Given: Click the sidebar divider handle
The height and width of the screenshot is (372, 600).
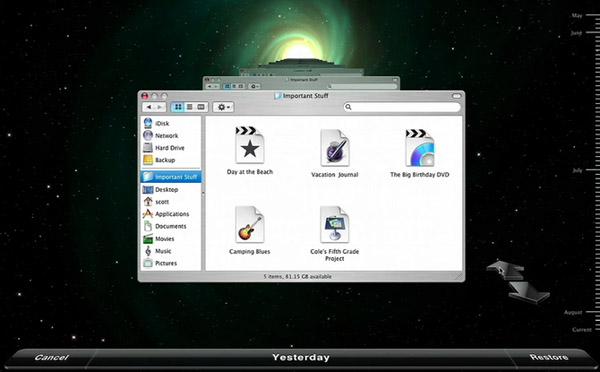Looking at the screenshot, I should (x=203, y=194).
